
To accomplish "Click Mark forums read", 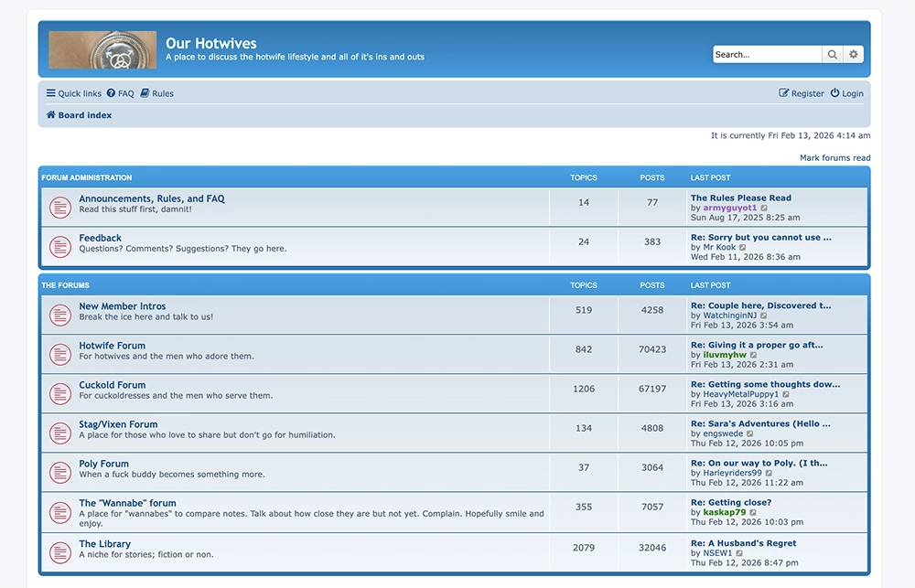I will tap(835, 157).
